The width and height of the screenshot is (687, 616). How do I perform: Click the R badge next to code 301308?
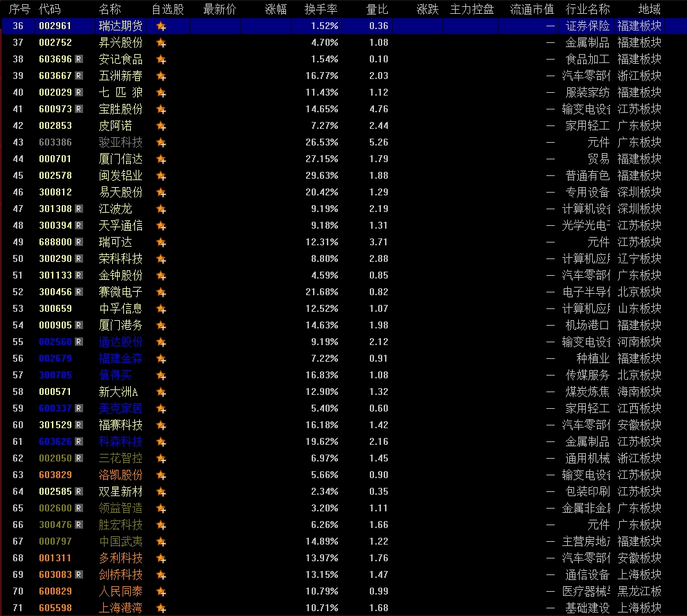point(79,209)
